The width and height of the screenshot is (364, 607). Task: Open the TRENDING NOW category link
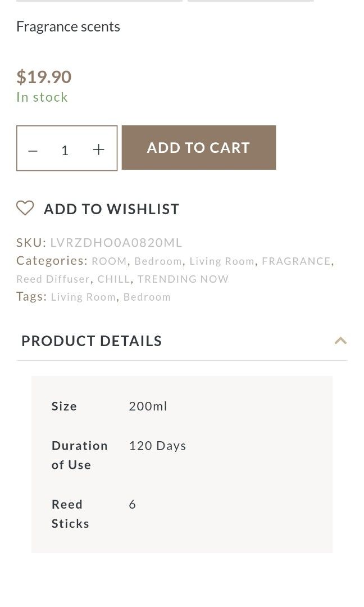[183, 279]
